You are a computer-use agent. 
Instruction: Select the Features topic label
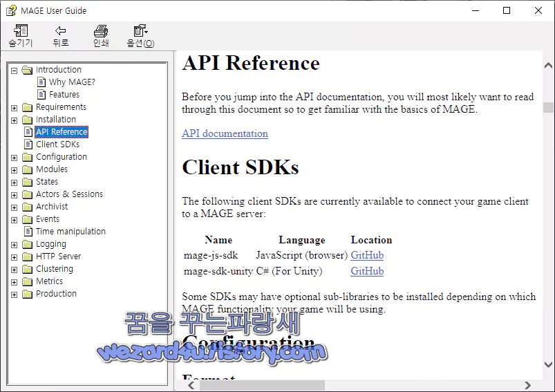(x=64, y=95)
